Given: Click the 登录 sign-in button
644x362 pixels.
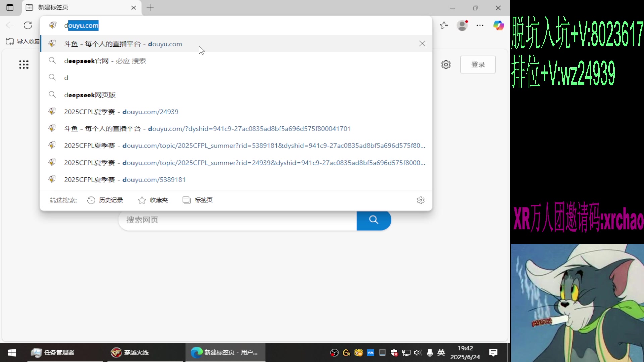Looking at the screenshot, I should [478, 64].
